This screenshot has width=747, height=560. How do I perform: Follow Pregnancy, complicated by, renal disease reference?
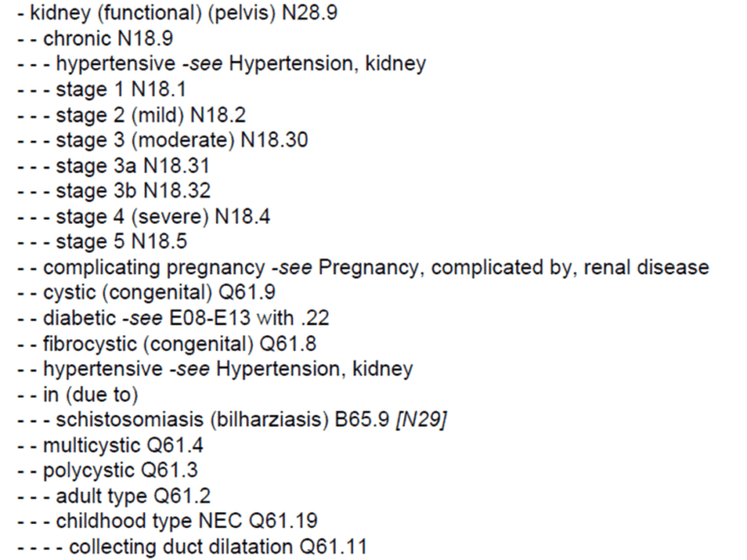point(514,267)
